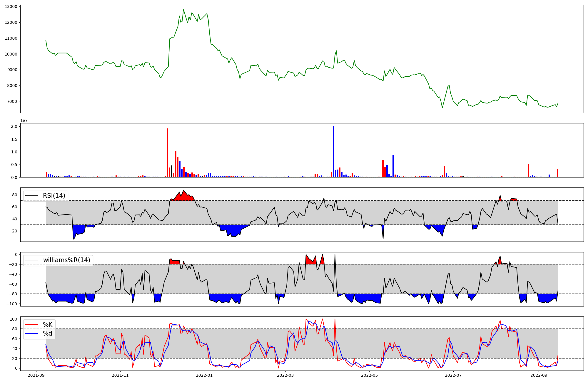Click the %K legend entry
This screenshot has width=588, height=382.
pos(48,324)
